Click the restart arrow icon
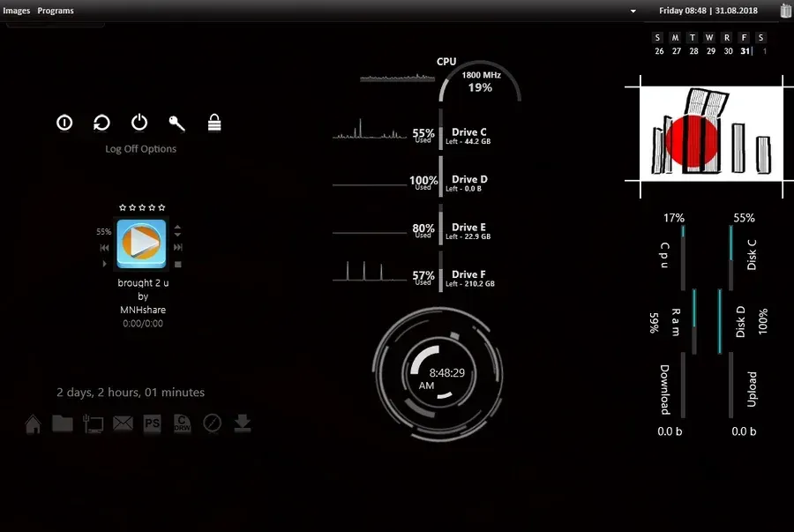This screenshot has height=532, width=794. pos(101,123)
